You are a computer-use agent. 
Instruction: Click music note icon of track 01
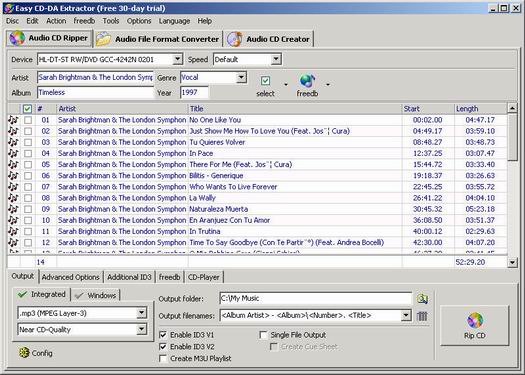click(13, 120)
